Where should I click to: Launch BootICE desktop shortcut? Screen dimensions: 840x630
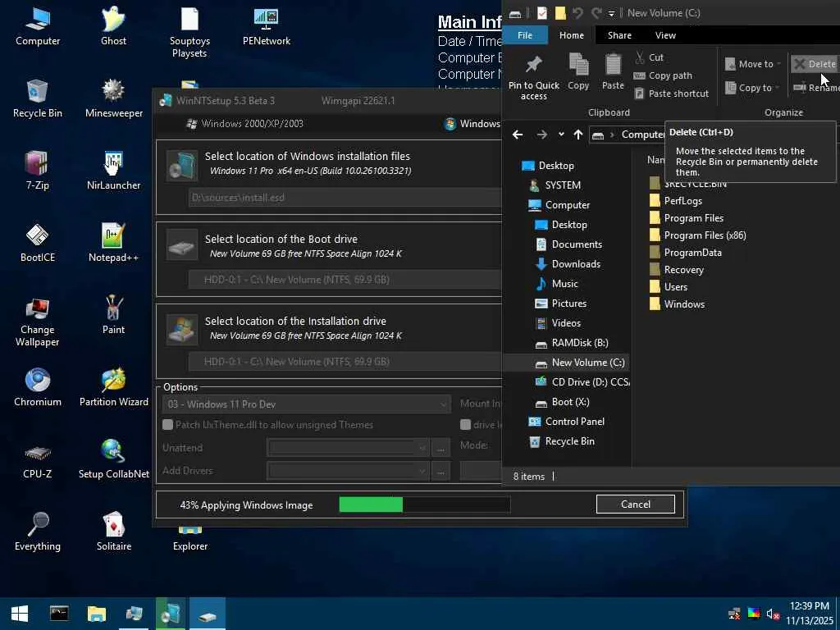(38, 244)
